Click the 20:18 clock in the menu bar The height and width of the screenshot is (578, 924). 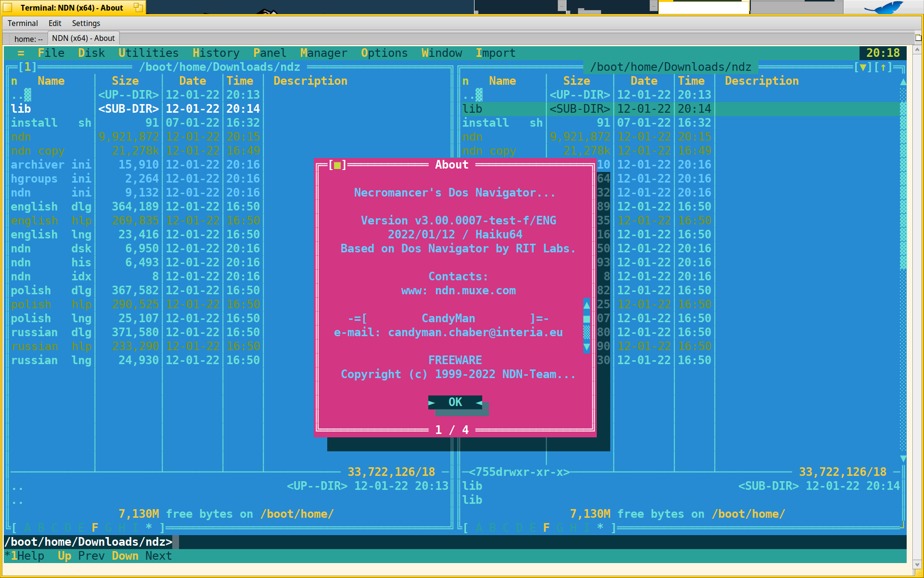click(883, 53)
